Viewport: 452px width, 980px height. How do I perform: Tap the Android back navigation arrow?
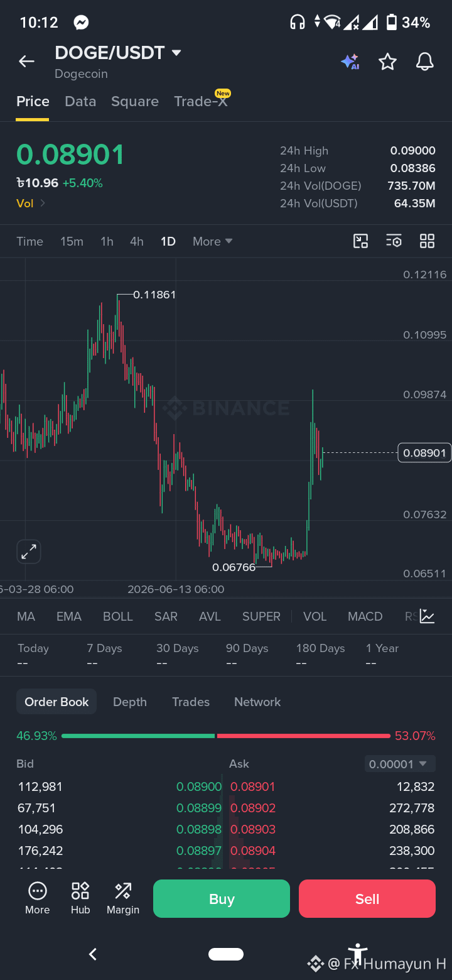coord(93,954)
